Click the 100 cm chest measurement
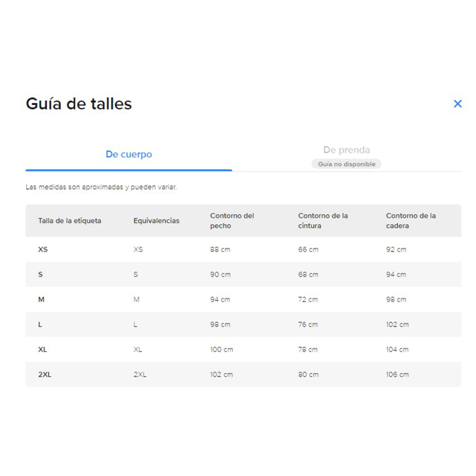The height and width of the screenshot is (476, 476). coord(221,350)
